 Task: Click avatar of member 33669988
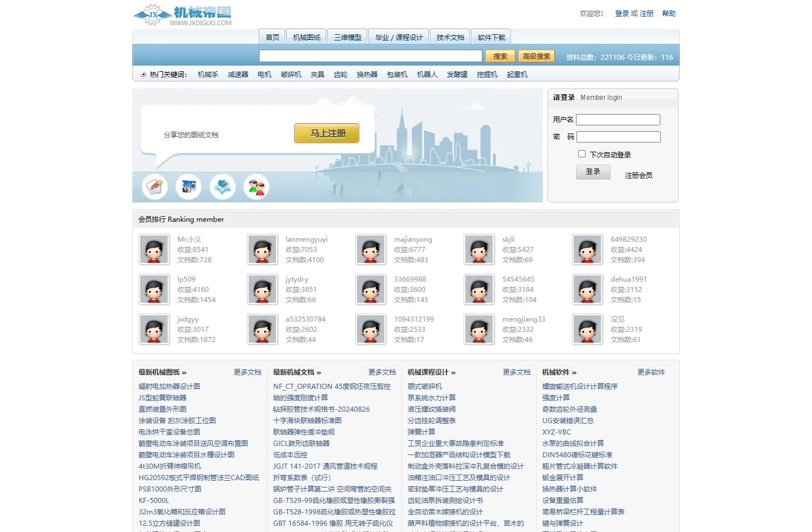371,289
